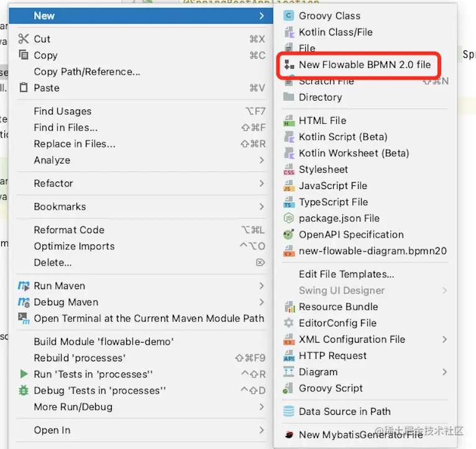Screen dimensions: 476x449
Task: Expand the Diagram submenu chevron
Action: (445, 372)
